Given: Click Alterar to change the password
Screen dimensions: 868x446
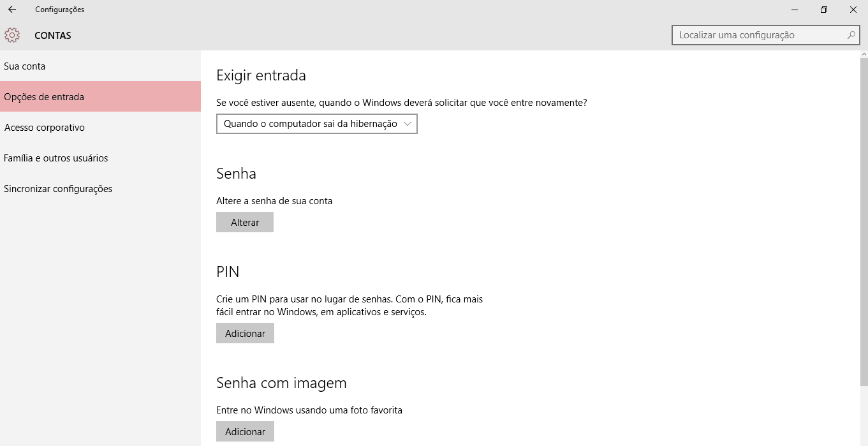Looking at the screenshot, I should coord(245,222).
